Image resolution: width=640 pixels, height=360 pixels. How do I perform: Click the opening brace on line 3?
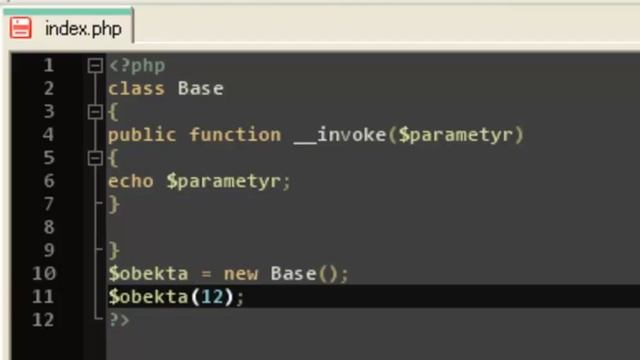click(x=114, y=112)
